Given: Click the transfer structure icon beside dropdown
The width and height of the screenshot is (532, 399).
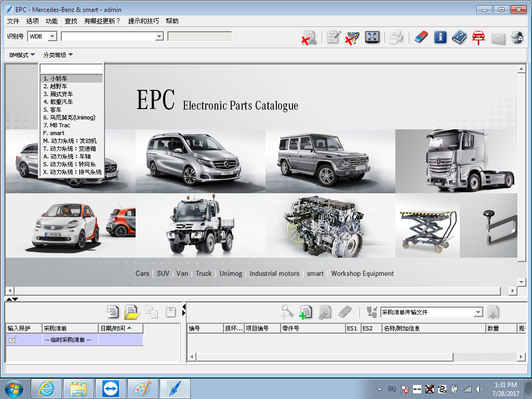Looking at the screenshot, I should click(x=371, y=312).
